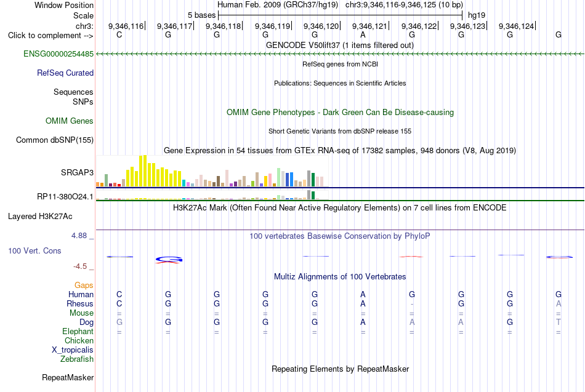Open the RepeatMasker track label

(x=68, y=378)
